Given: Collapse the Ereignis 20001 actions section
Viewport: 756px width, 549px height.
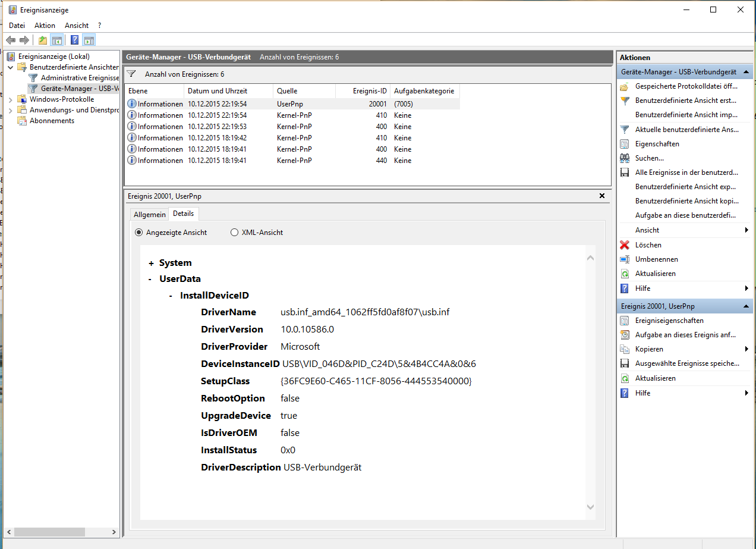Looking at the screenshot, I should [746, 306].
